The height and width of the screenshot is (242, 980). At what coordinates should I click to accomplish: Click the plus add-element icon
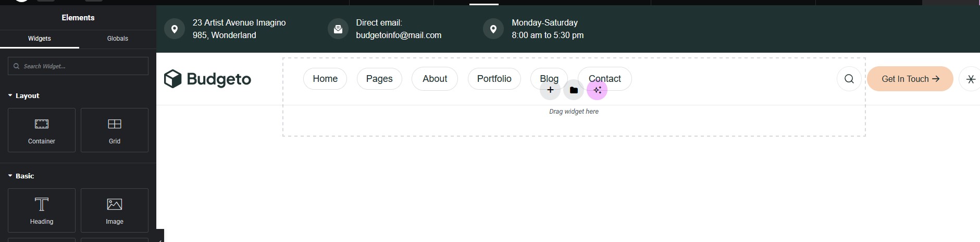coord(550,90)
